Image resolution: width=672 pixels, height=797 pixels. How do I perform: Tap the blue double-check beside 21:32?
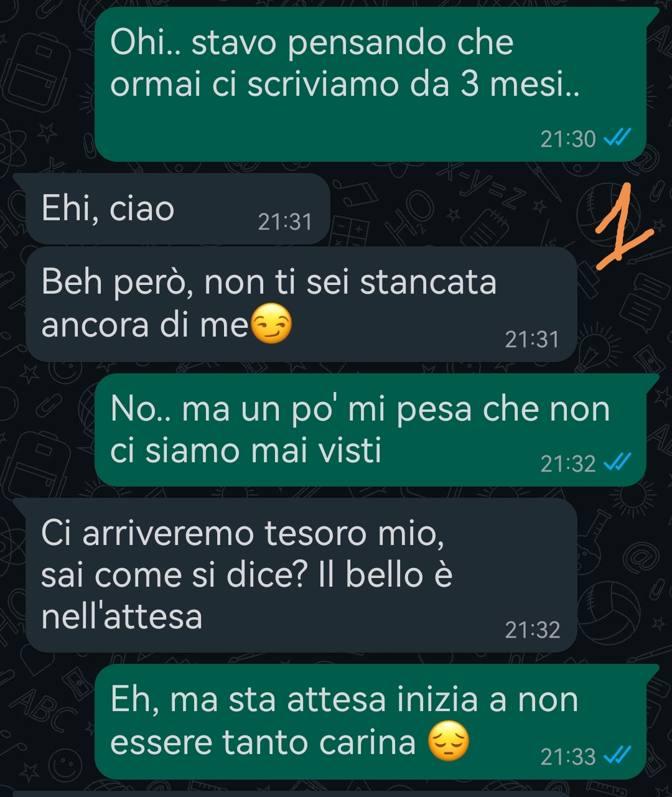click(618, 463)
